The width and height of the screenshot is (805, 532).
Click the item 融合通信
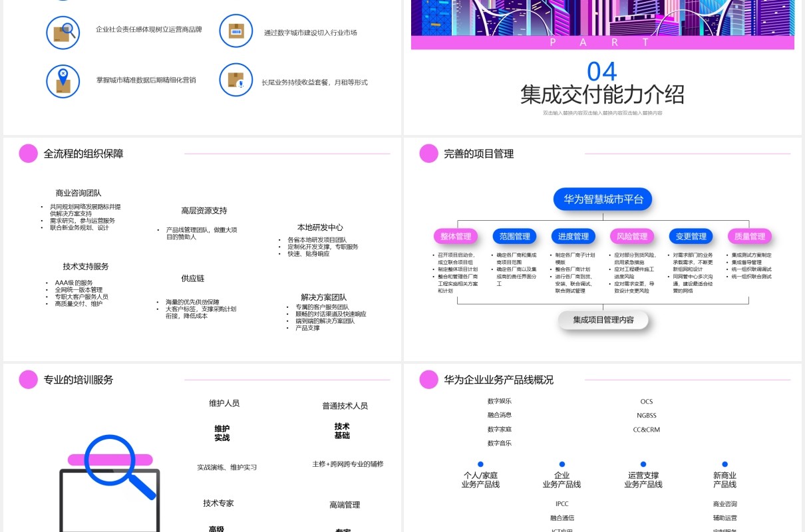point(562,518)
